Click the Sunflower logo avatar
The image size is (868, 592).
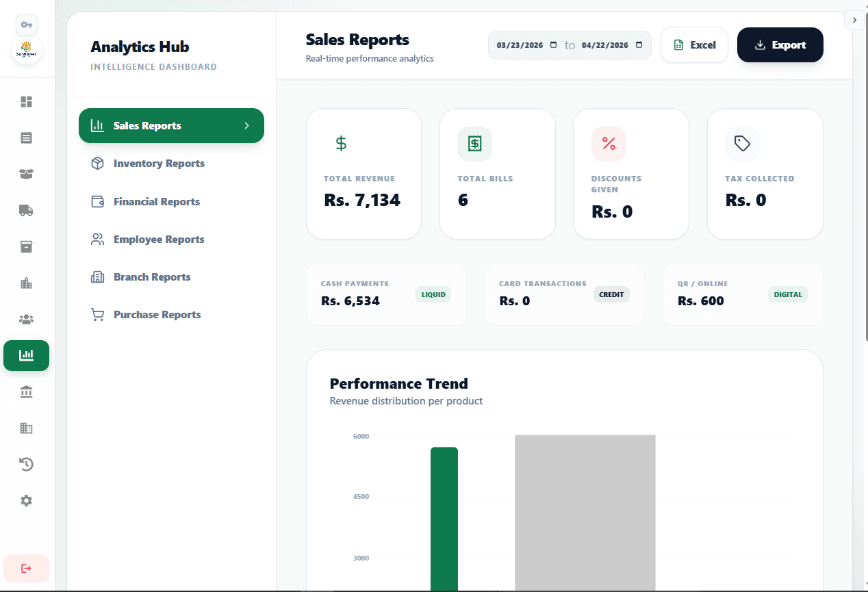coord(27,51)
